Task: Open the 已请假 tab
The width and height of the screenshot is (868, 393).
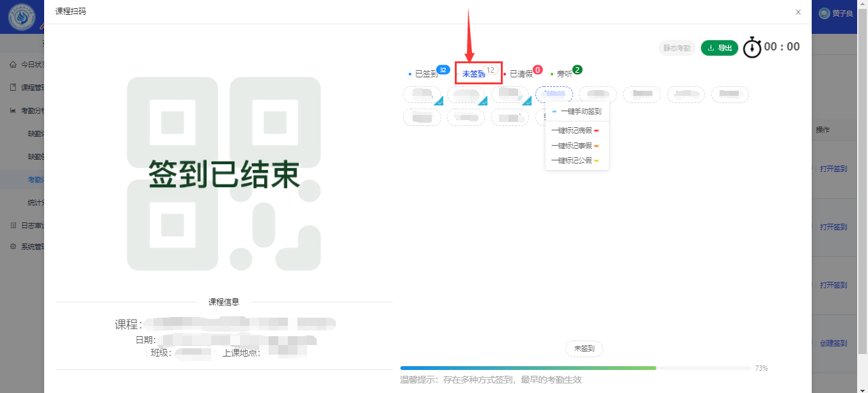Action: [x=521, y=74]
